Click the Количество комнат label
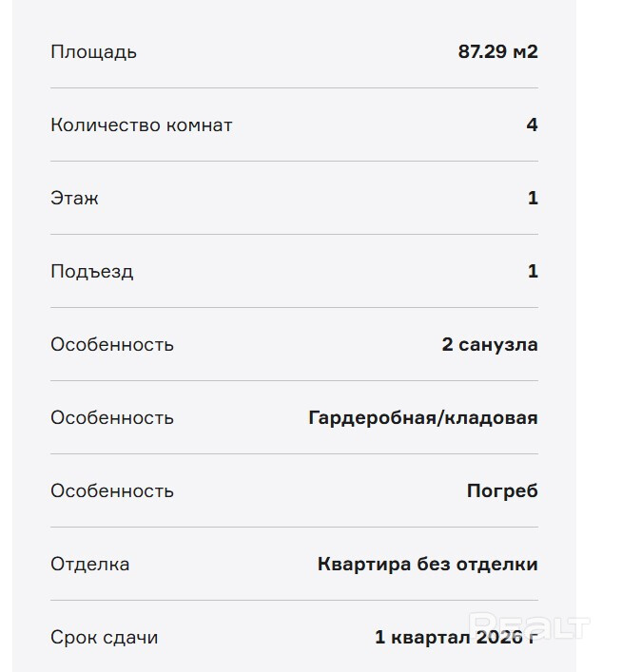 pyautogui.click(x=141, y=125)
